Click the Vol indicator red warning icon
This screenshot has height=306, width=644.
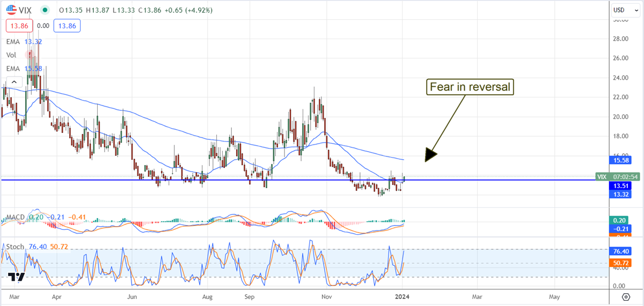(x=28, y=55)
